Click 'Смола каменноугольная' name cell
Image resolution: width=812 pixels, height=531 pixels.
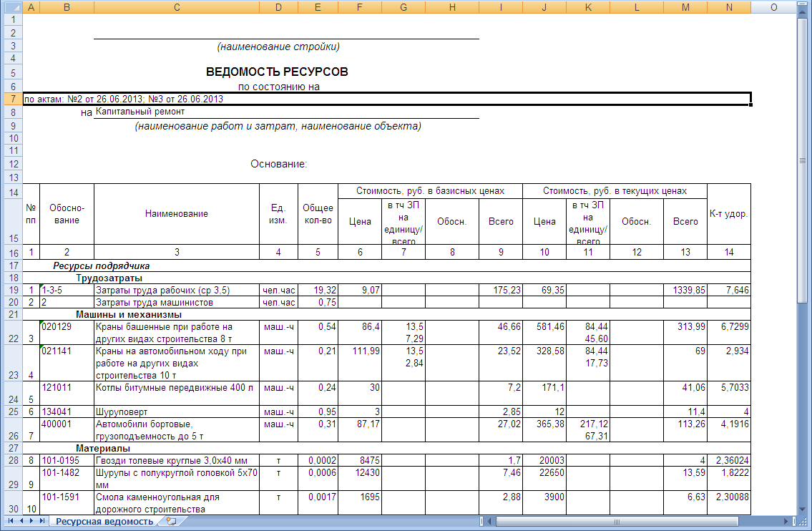177,503
